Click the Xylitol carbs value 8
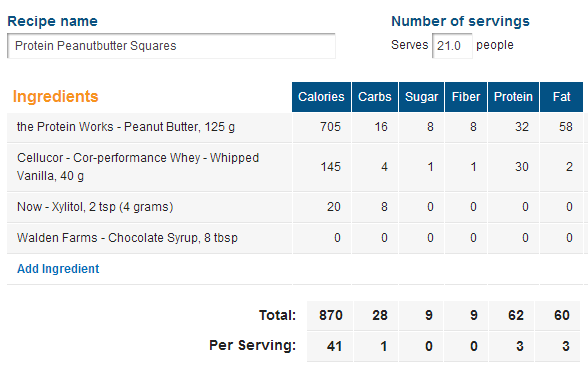This screenshot has height=366, width=588. 384,207
